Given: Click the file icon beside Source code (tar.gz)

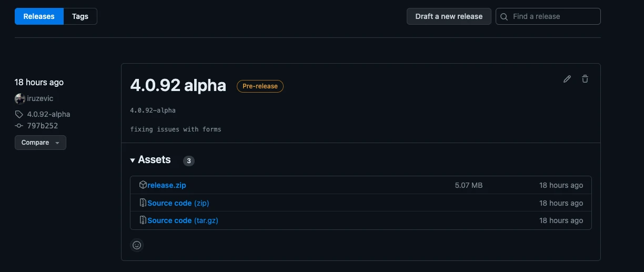Looking at the screenshot, I should [x=143, y=220].
